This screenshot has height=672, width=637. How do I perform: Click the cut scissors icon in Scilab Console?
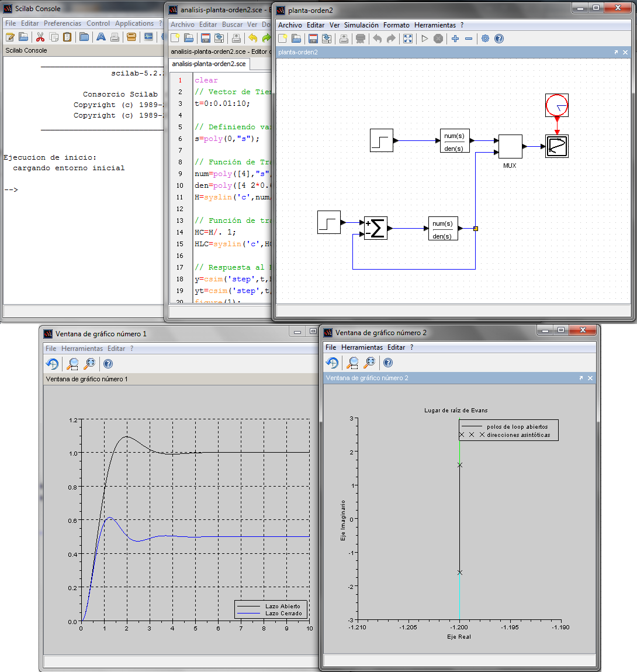pyautogui.click(x=40, y=37)
